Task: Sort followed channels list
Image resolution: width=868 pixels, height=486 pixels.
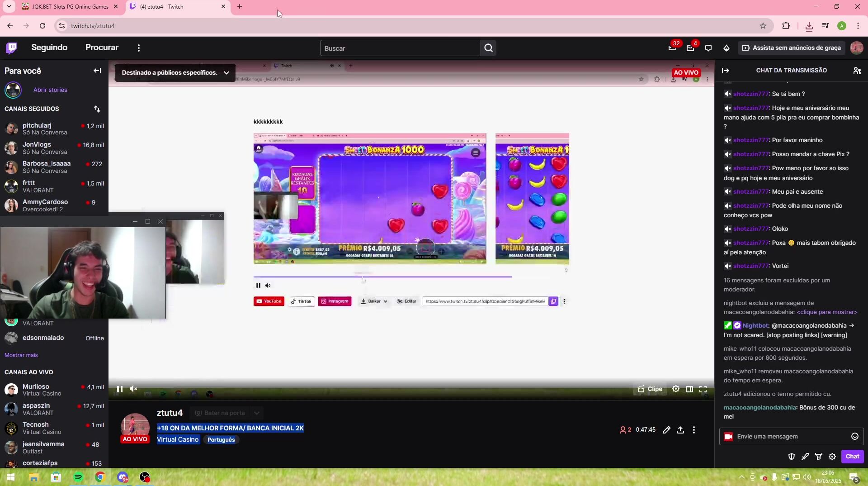Action: [x=97, y=109]
